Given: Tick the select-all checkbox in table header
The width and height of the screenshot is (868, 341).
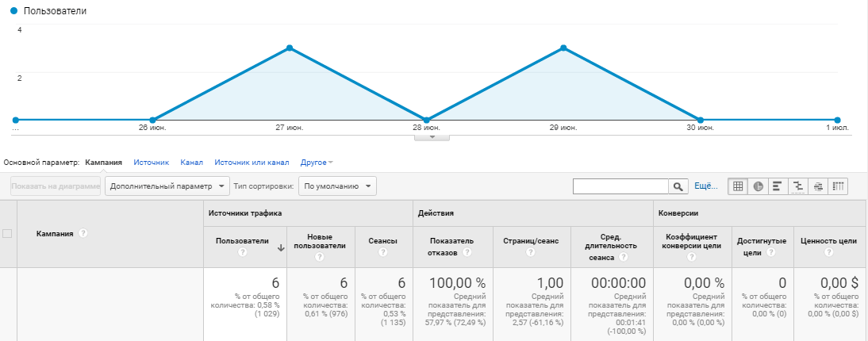Looking at the screenshot, I should pyautogui.click(x=7, y=234).
